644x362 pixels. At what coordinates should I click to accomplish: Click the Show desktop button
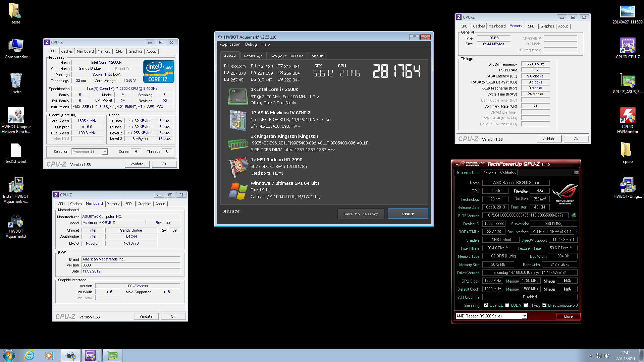point(641,355)
